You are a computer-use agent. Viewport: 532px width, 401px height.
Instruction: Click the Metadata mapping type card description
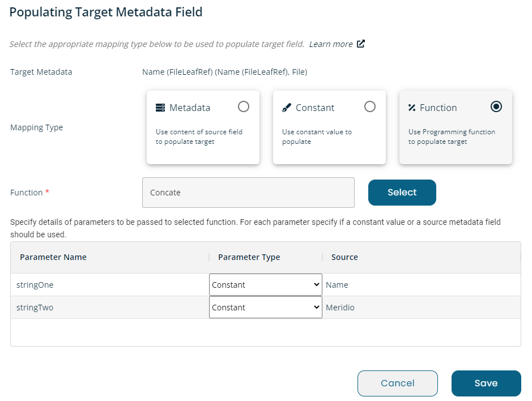pyautogui.click(x=199, y=136)
